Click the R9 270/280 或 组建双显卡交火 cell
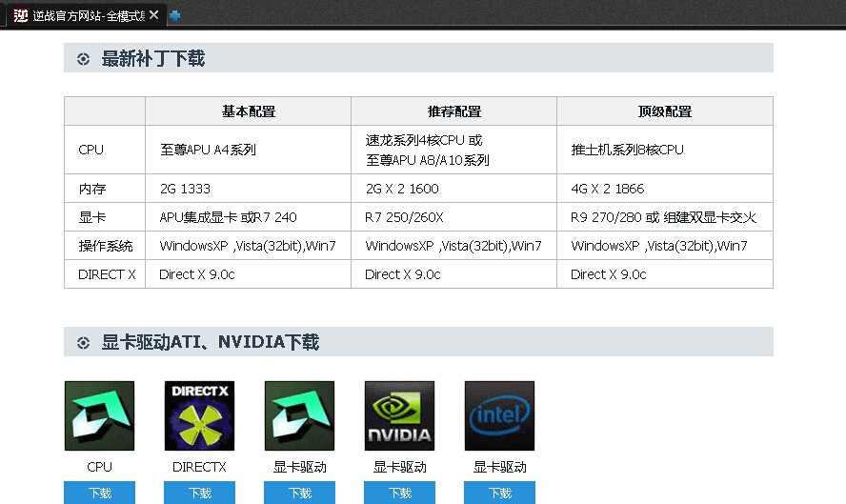Image resolution: width=846 pixels, height=504 pixels. click(664, 217)
